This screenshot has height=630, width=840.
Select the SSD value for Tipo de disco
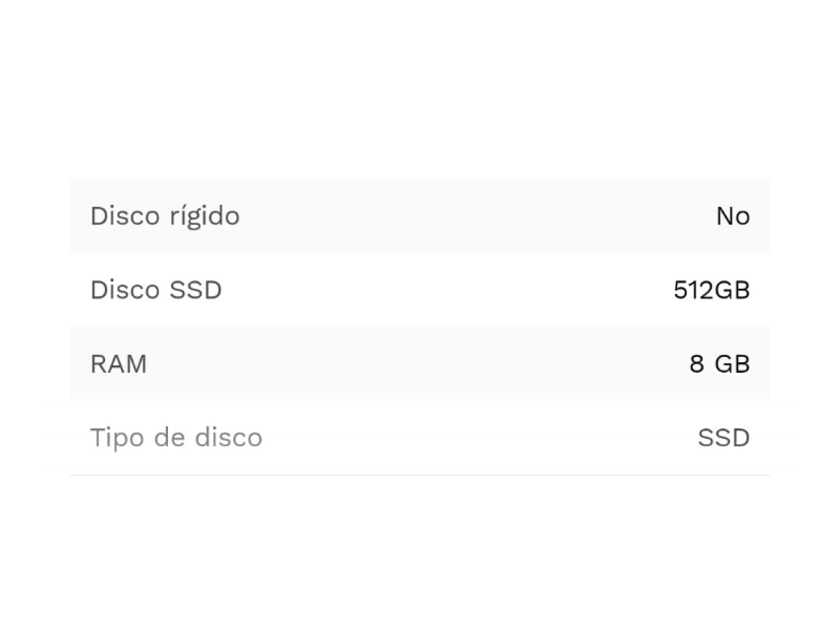[723, 438]
